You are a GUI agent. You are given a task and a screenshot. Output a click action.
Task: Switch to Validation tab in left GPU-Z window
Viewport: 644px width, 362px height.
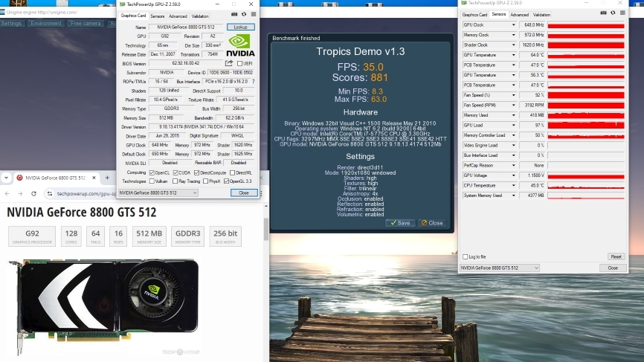point(200,16)
